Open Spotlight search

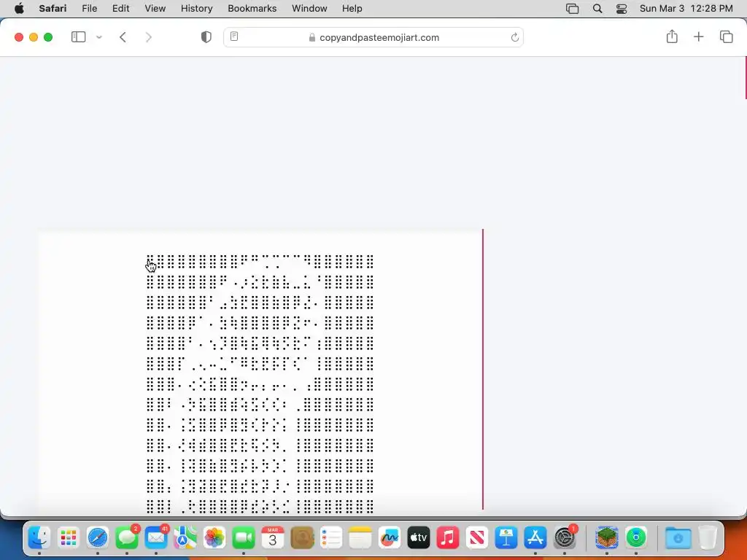[597, 9]
